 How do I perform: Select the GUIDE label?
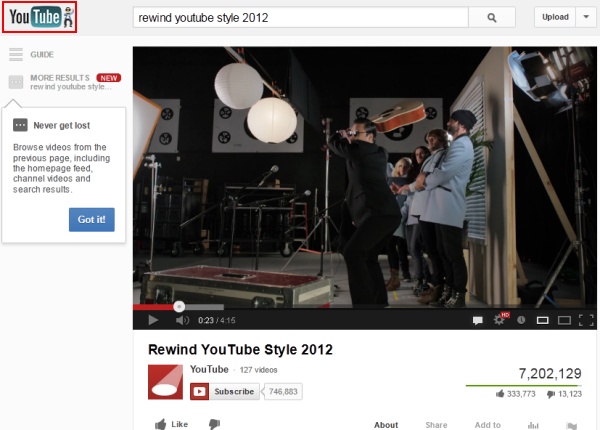42,54
